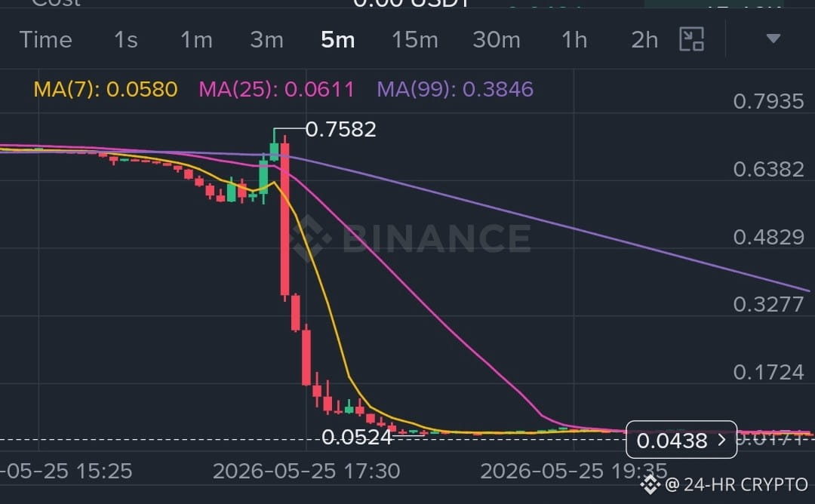Select the 3m timeframe
Screen dimensions: 815x504
[266, 40]
